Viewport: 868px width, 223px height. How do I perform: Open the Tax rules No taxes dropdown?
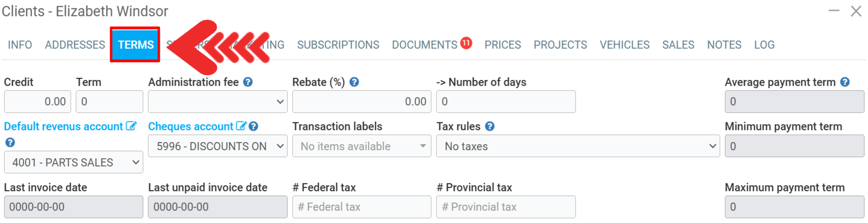[578, 147]
